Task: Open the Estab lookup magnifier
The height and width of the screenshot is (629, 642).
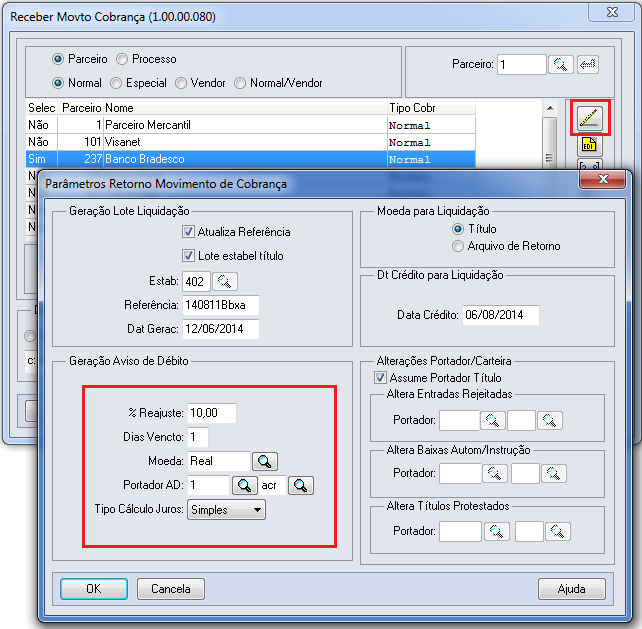Action: pos(224,281)
